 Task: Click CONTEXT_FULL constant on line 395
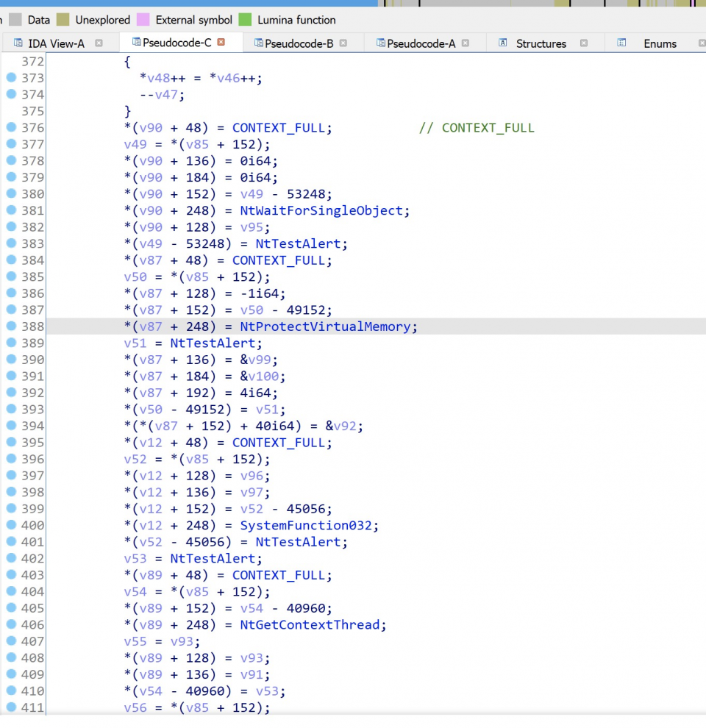(x=279, y=443)
